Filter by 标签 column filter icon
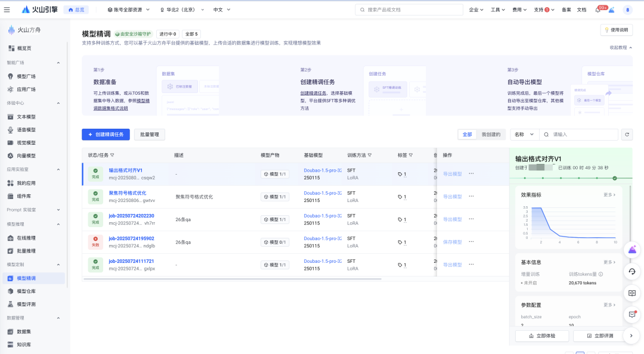This screenshot has width=644, height=354. coord(411,155)
